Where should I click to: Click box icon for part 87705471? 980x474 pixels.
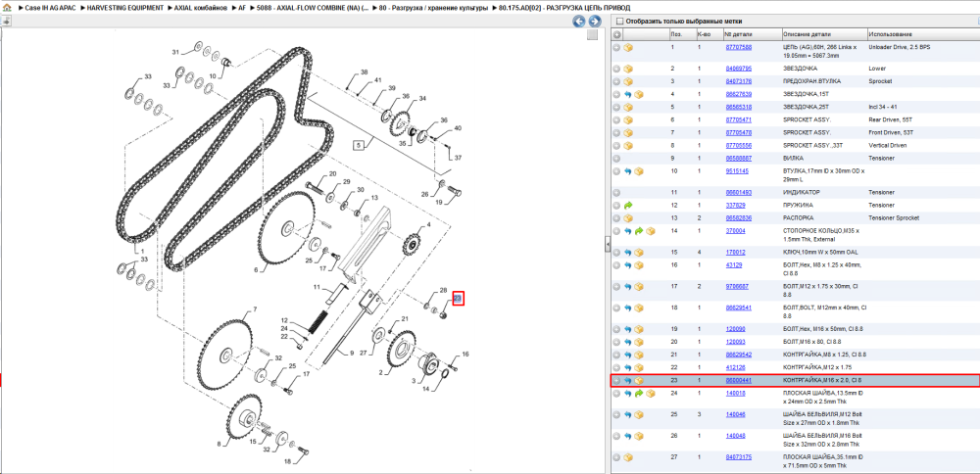coord(628,119)
